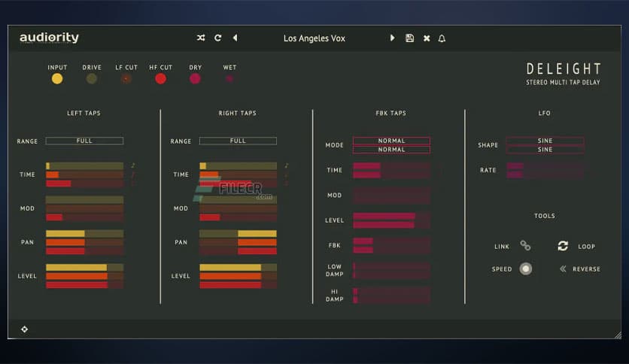Click yellow Left Taps TIME bar
Image resolution: width=629 pixels, height=364 pixels.
(84, 166)
